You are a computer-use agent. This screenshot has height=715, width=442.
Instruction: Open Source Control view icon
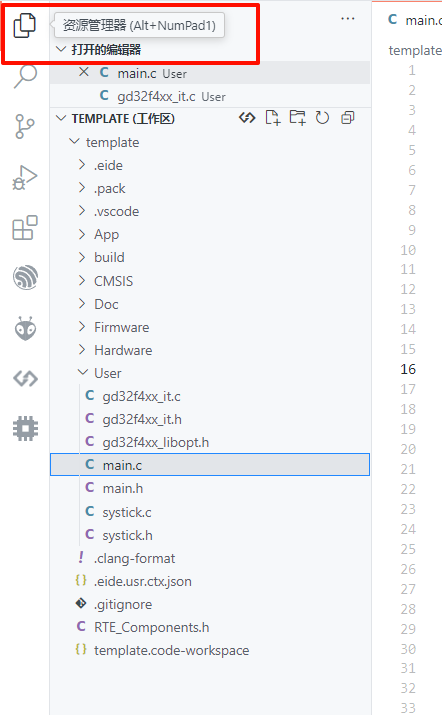point(25,126)
